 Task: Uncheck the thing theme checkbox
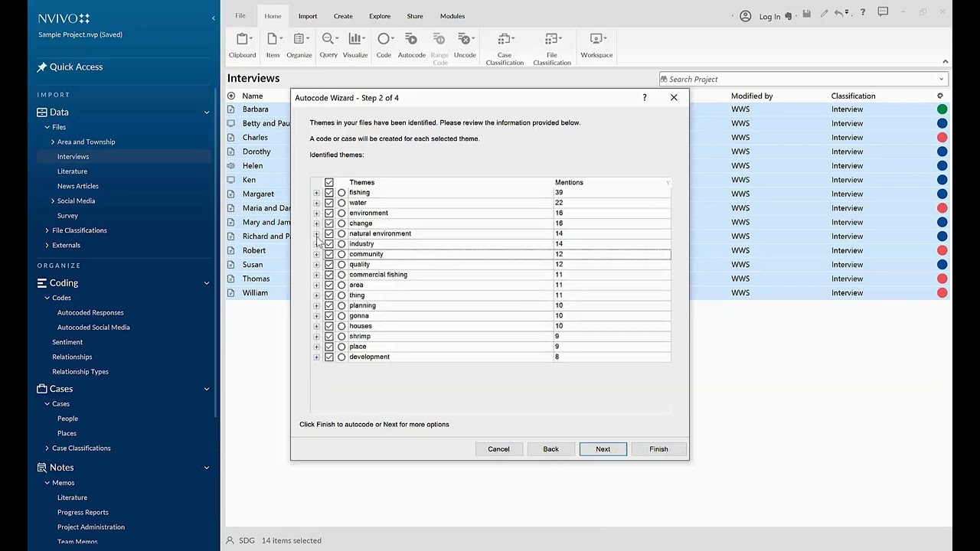[329, 295]
